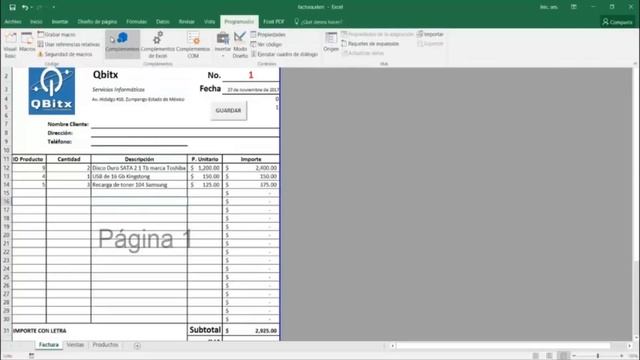Open Complementos de Excel dialog
Viewport: 640px width, 360px height.
click(x=158, y=44)
